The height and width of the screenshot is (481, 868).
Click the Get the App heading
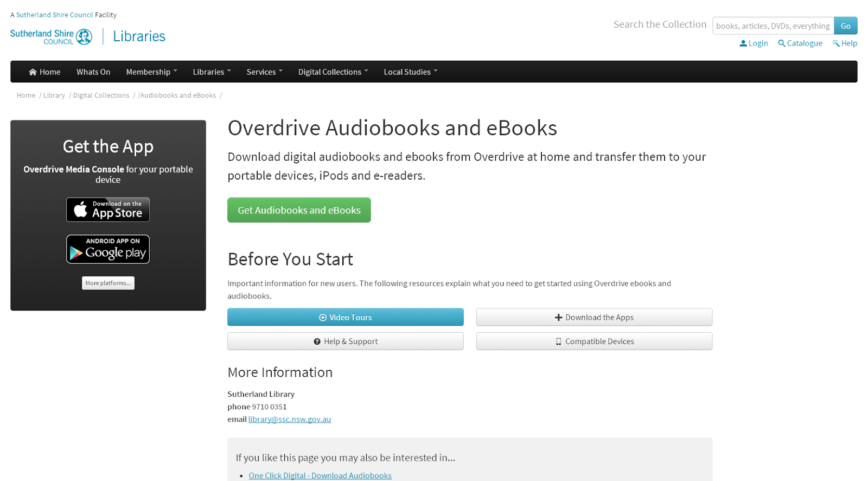pos(108,147)
